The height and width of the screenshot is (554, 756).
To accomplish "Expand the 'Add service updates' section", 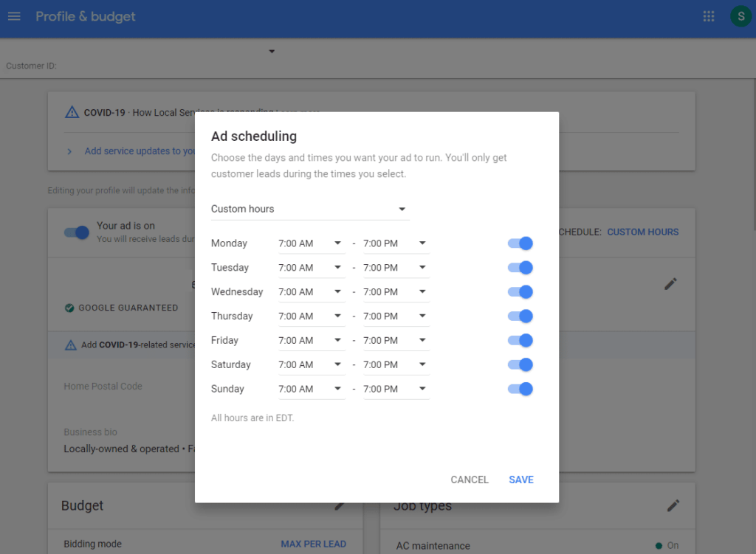I will [69, 150].
